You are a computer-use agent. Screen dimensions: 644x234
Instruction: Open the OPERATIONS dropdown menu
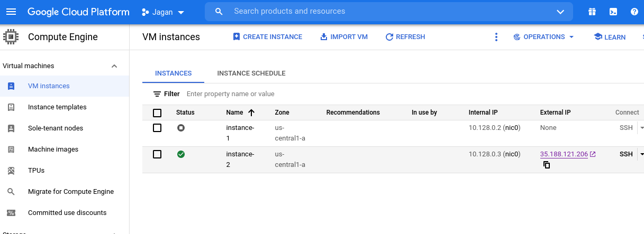[544, 37]
